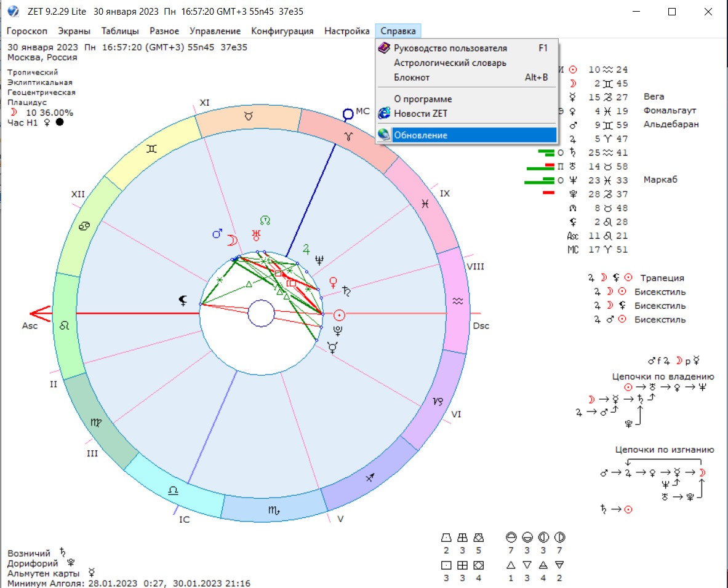Viewport: 728px width, 588px height.
Task: Open Руководство пользователя from the menu
Action: (x=450, y=48)
